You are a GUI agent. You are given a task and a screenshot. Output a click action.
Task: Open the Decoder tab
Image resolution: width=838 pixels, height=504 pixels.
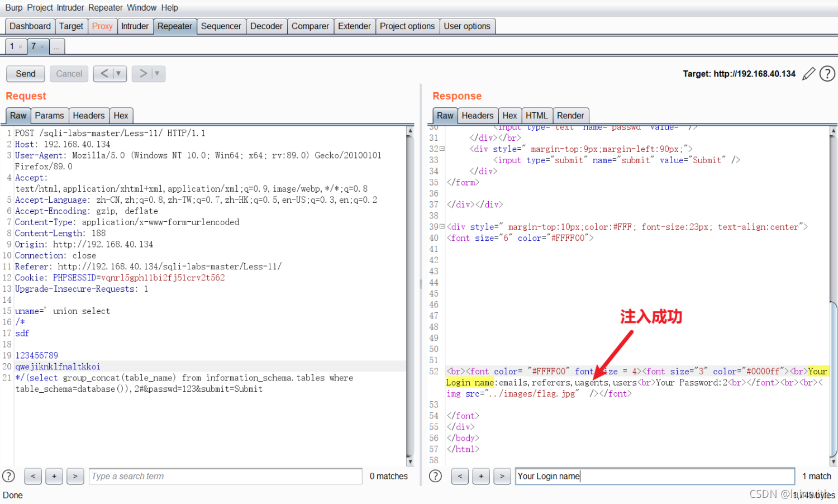(x=266, y=26)
